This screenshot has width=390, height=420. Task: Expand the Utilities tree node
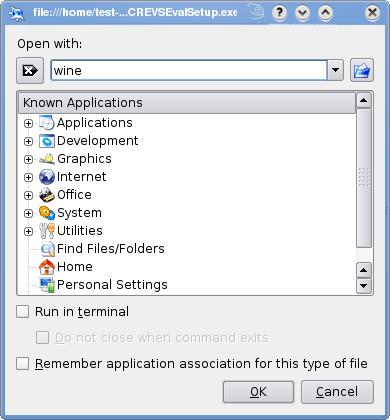pyautogui.click(x=28, y=231)
